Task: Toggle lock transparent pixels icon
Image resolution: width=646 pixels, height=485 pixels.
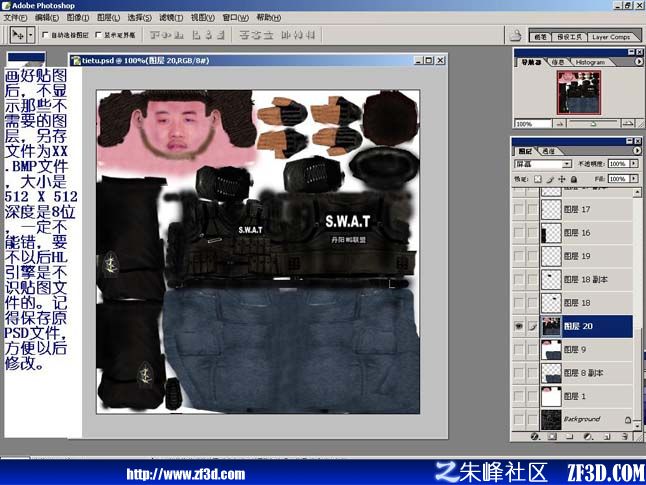Action: point(538,179)
